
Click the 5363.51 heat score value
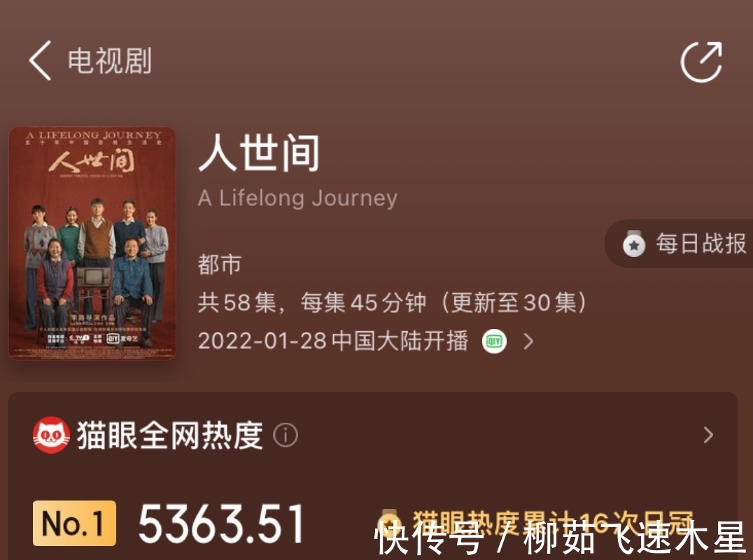point(221,524)
